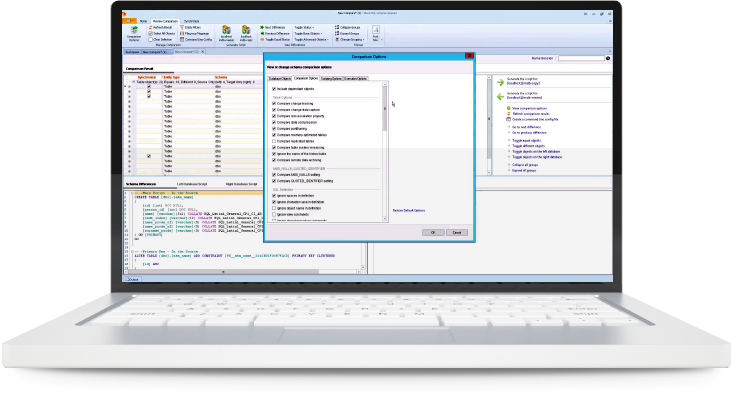The image size is (731, 394).
Task: Open the Database Objects dialog tab
Action: point(280,78)
